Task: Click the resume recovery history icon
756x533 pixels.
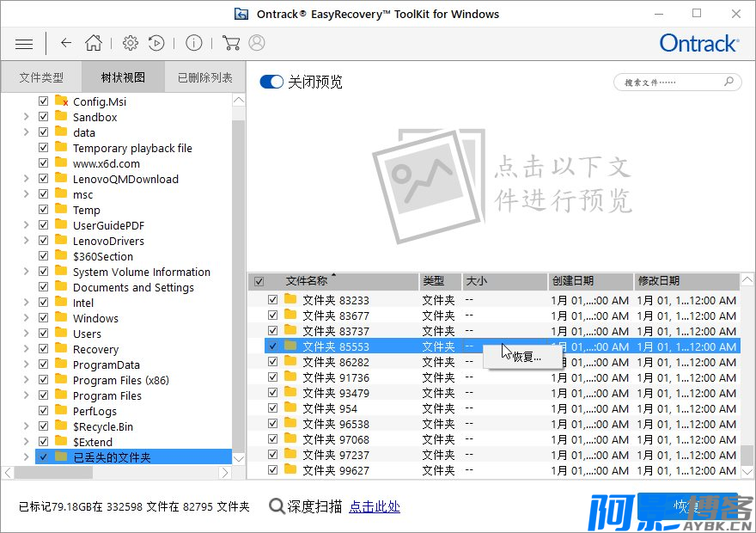Action: 156,43
